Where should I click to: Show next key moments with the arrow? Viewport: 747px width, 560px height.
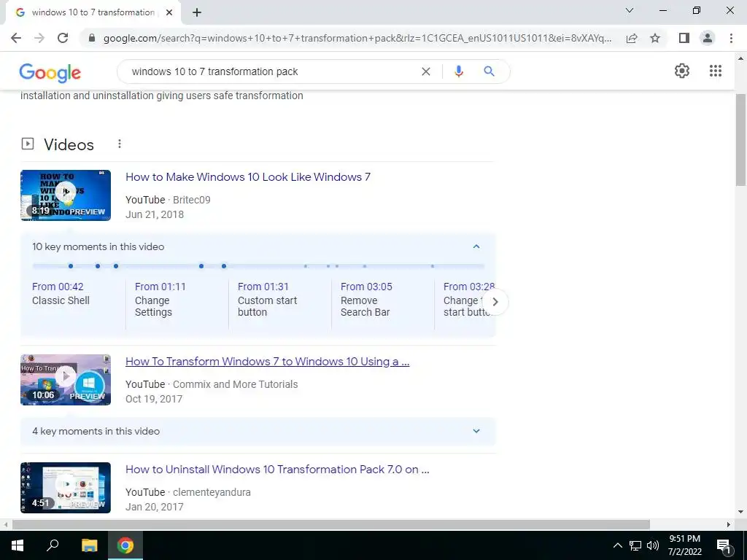pyautogui.click(x=495, y=302)
